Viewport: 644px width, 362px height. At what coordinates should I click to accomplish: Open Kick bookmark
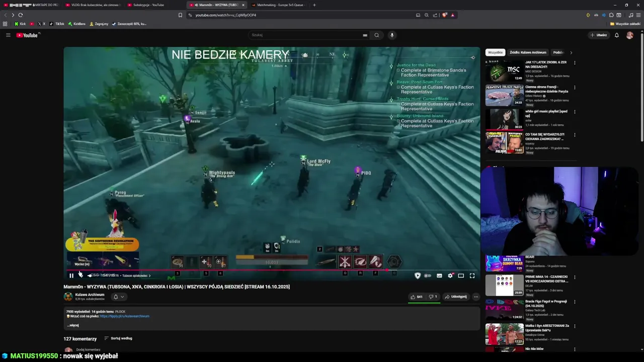20,24
